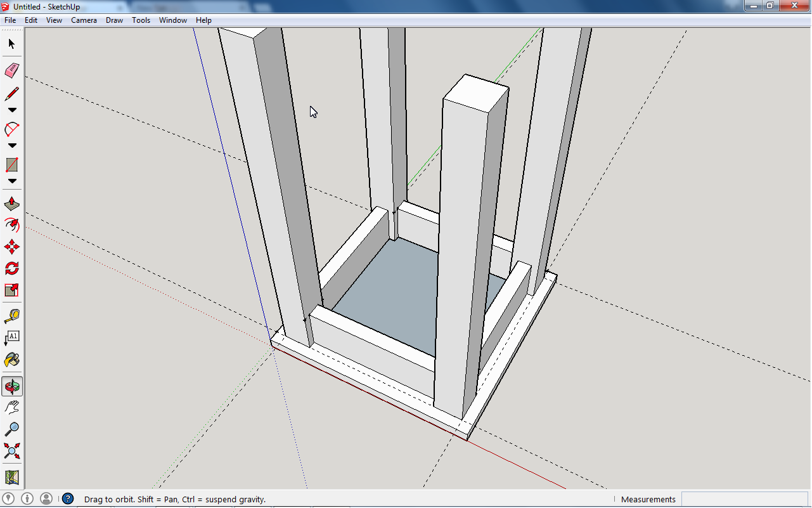Pick the Tape Measure tool

coord(12,316)
